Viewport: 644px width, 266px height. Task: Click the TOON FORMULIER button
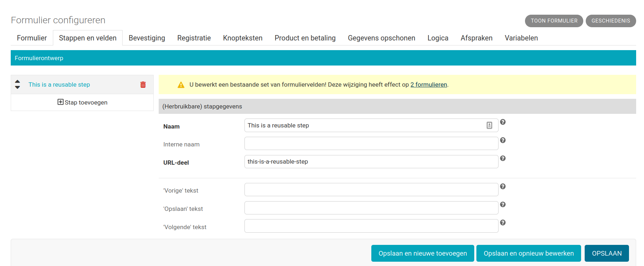point(554,21)
